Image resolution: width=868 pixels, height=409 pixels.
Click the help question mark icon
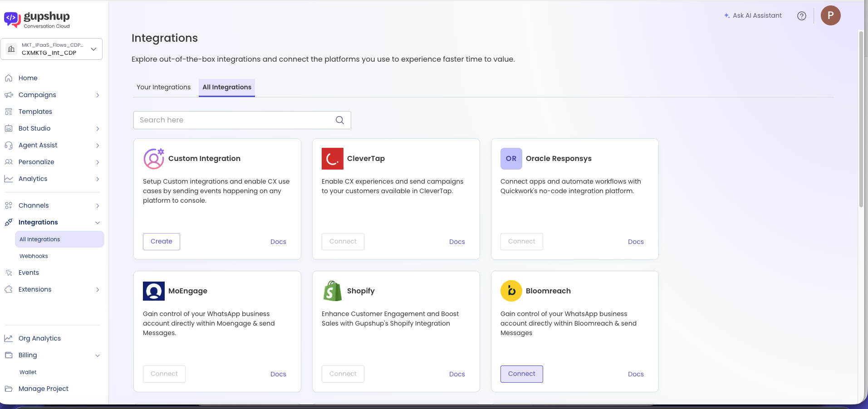(802, 16)
